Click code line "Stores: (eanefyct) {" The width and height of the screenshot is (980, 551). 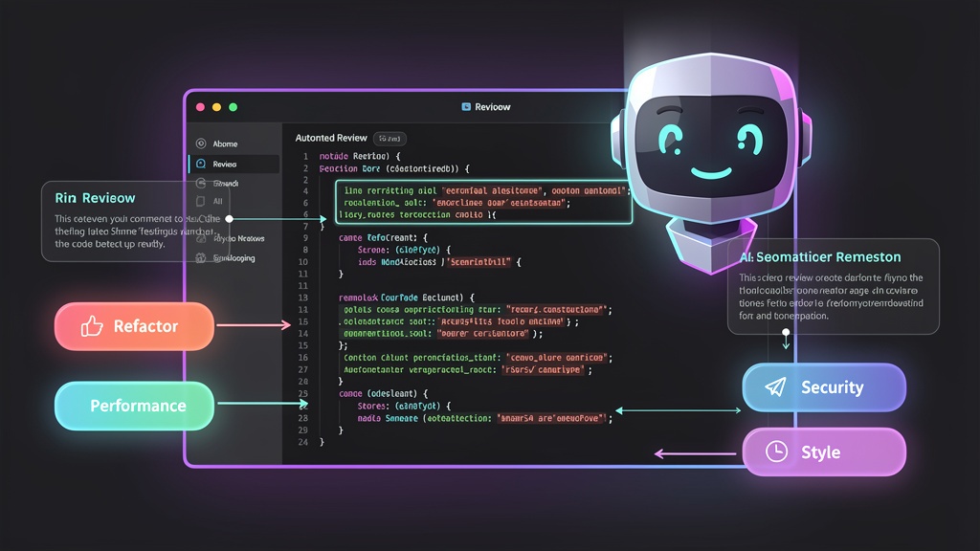405,406
